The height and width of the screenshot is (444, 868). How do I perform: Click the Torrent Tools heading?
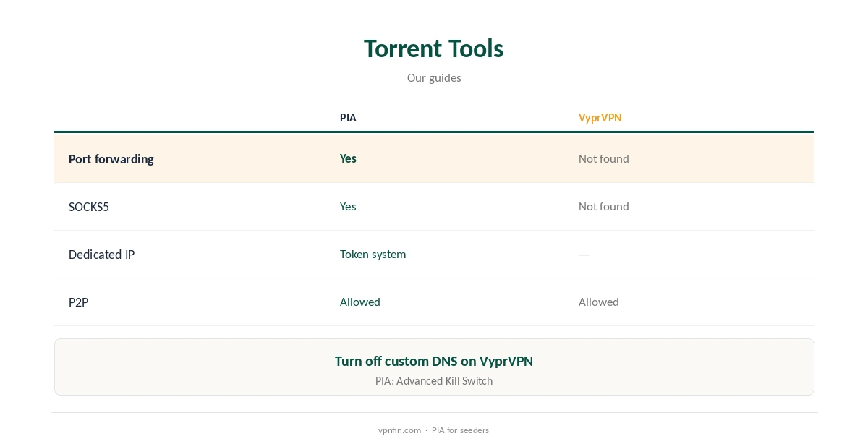coord(434,48)
